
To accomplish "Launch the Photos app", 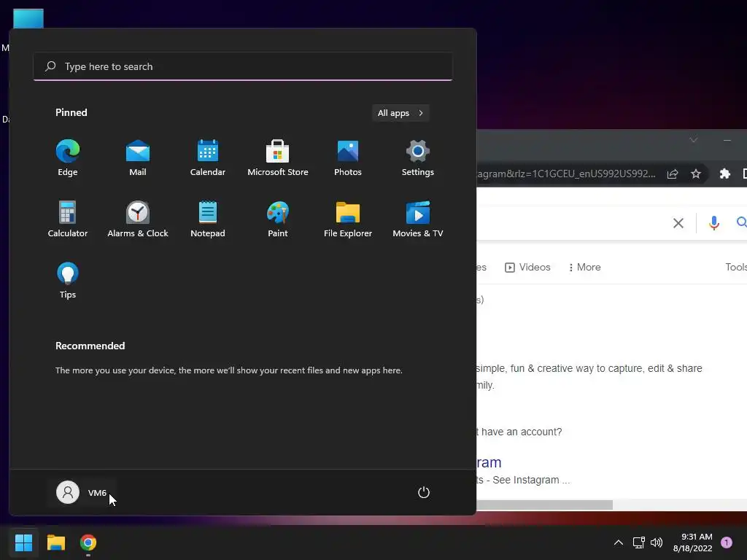I will [x=348, y=157].
